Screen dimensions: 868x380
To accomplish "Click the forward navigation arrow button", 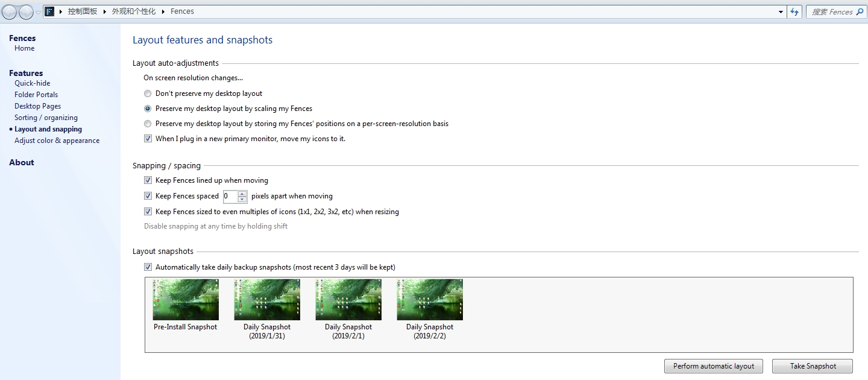I will point(26,11).
